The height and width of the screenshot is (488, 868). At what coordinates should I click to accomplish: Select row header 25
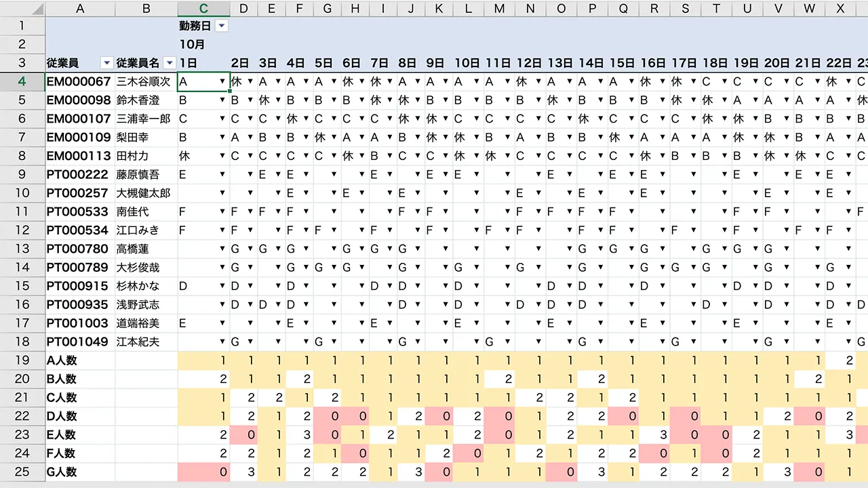coord(22,472)
